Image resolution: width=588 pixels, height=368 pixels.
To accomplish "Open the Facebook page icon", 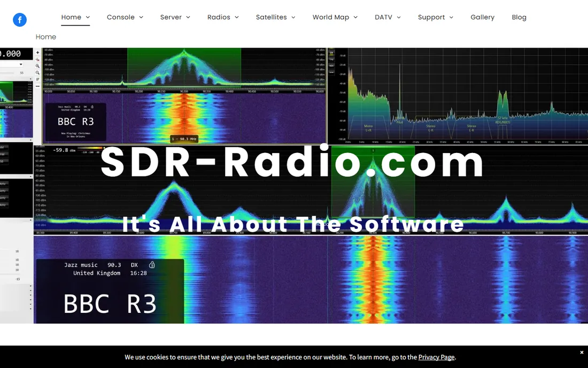I will pyautogui.click(x=20, y=20).
